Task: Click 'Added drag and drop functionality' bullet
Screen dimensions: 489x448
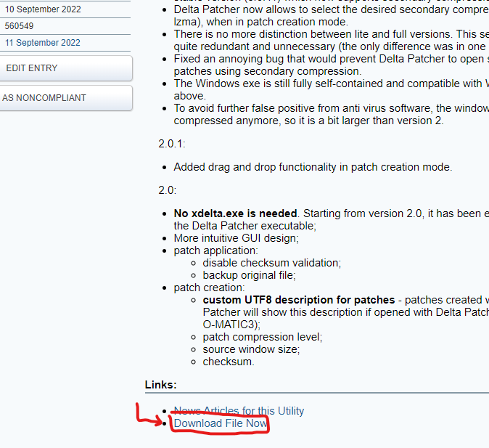Action: pyautogui.click(x=313, y=167)
